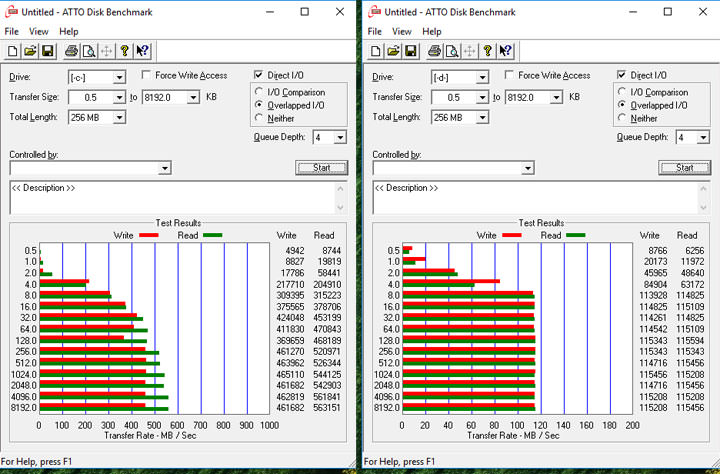
Task: Click the Print icon in the drive C benchmark window
Action: point(71,51)
